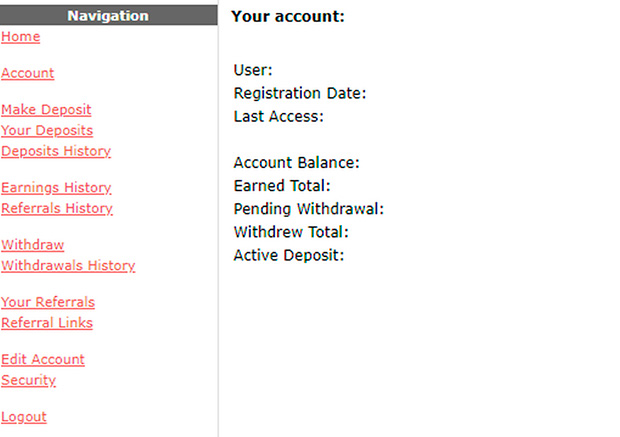The width and height of the screenshot is (620, 437).
Task: Click the Navigation header bar
Action: click(108, 15)
